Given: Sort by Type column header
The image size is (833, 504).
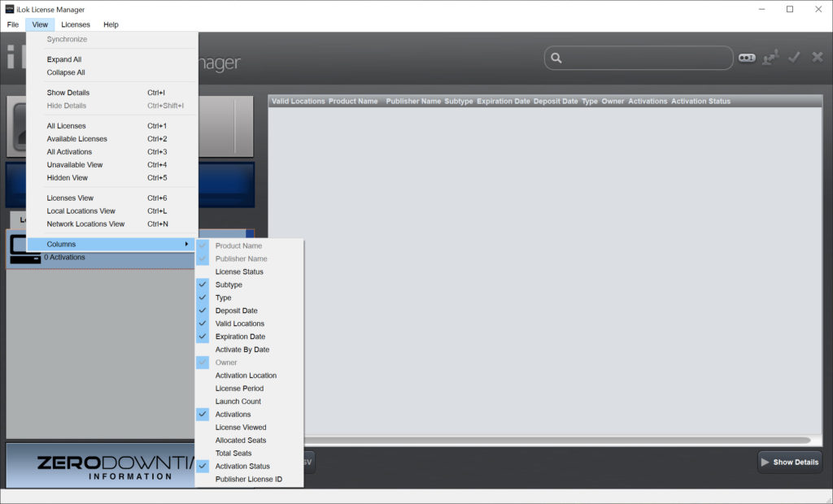Looking at the screenshot, I should pos(590,101).
